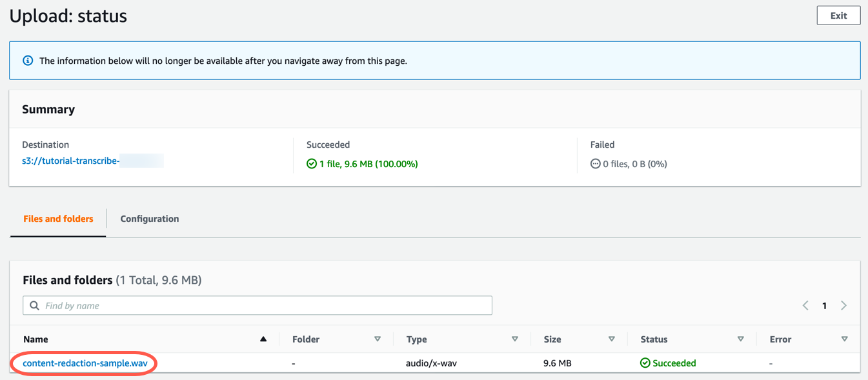The width and height of the screenshot is (868, 380).
Task: Go to next page arrow
Action: 843,305
